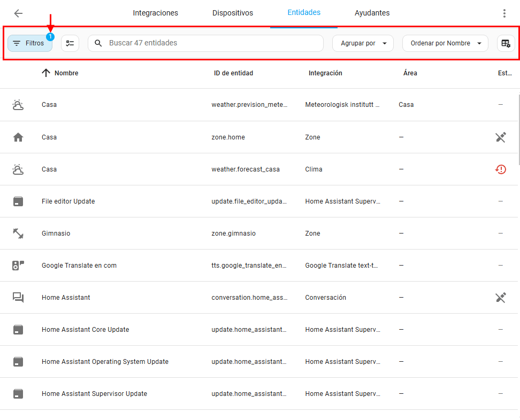The height and width of the screenshot is (420, 520).
Task: Open the Filtros filter panel
Action: pyautogui.click(x=29, y=43)
